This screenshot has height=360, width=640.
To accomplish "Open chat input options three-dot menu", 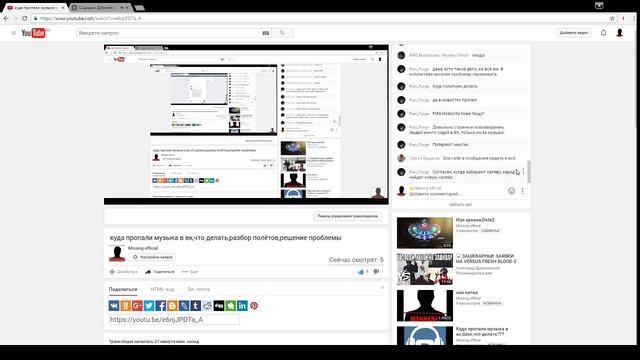I will (522, 191).
